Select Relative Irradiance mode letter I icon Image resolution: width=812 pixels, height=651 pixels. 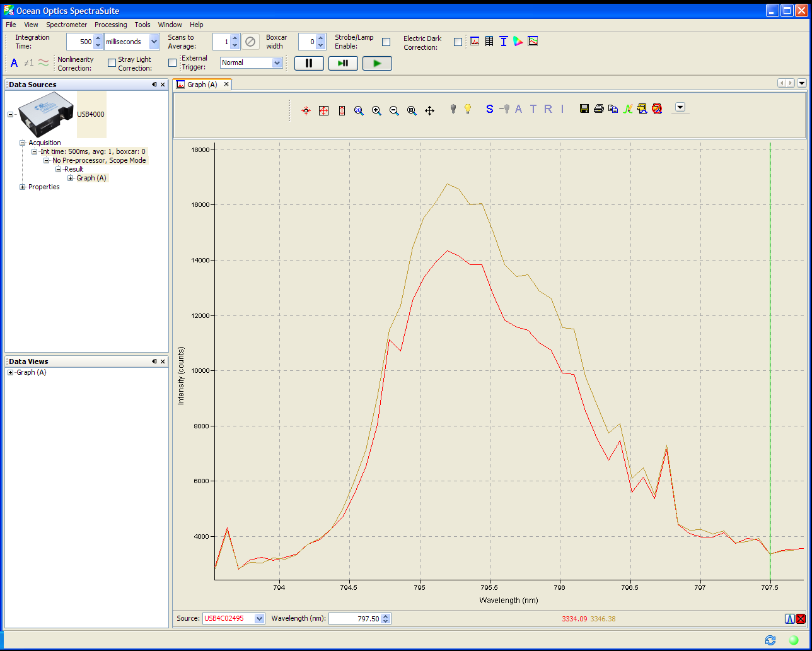click(x=562, y=109)
